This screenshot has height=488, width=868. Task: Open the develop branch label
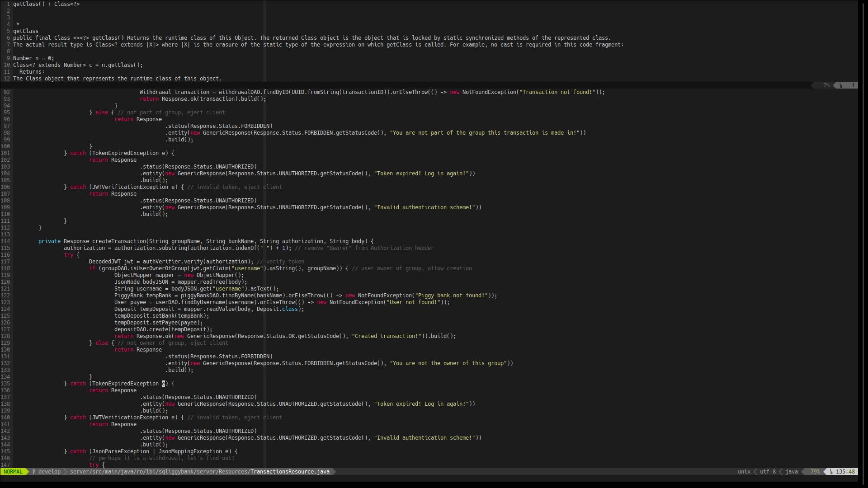click(50, 472)
